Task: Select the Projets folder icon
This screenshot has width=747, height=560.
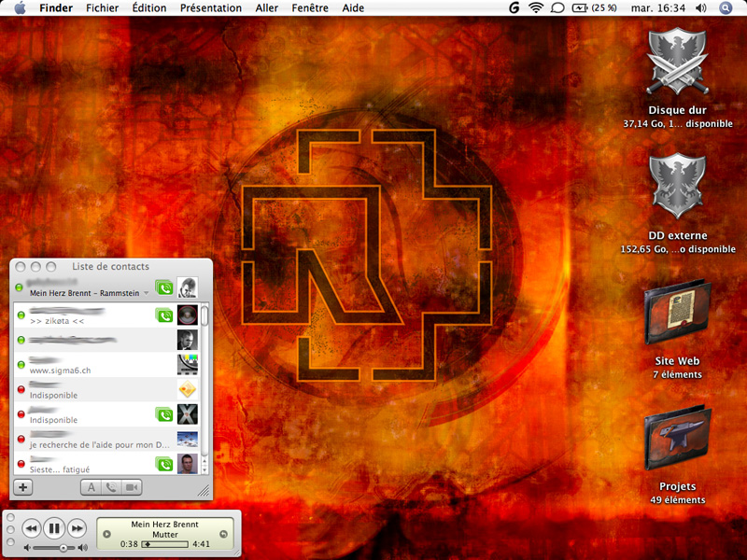Action: (677, 438)
